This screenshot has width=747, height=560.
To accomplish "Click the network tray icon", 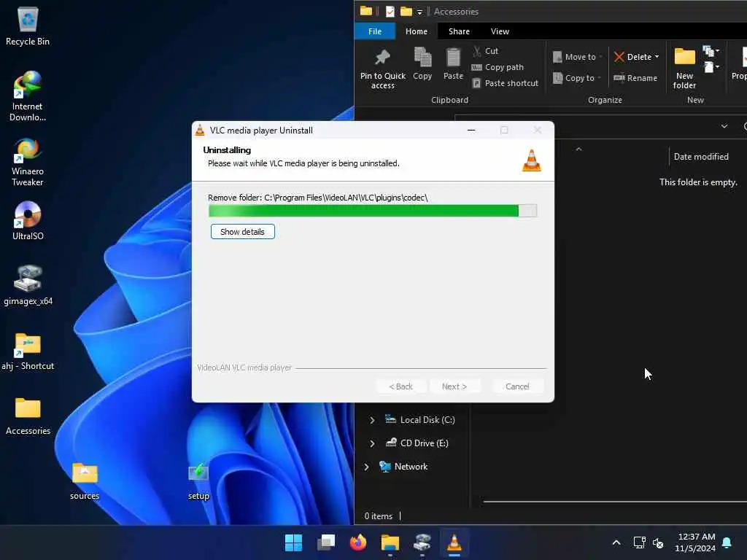I will pos(639,542).
